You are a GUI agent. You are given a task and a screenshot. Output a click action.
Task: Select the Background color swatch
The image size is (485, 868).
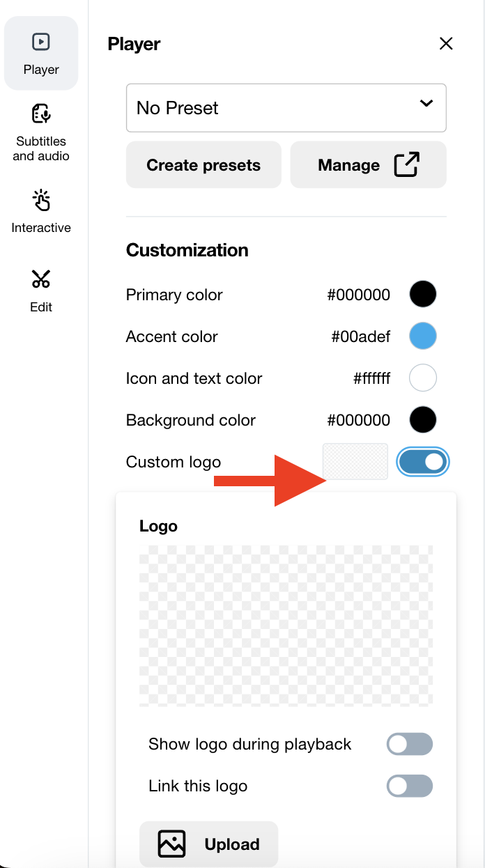(x=423, y=420)
